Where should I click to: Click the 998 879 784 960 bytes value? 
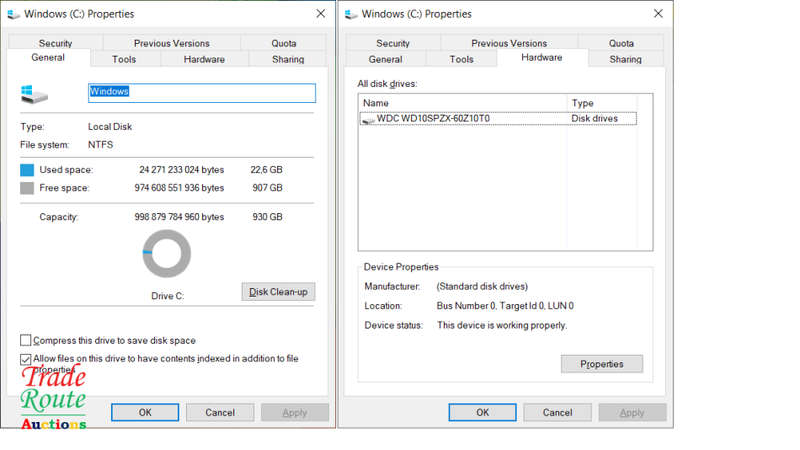coord(179,217)
